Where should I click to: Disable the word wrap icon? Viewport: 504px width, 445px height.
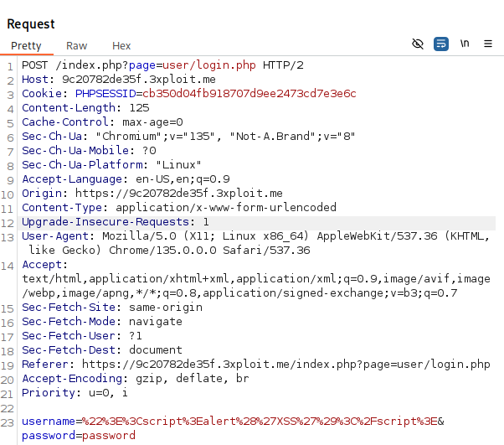pyautogui.click(x=441, y=44)
